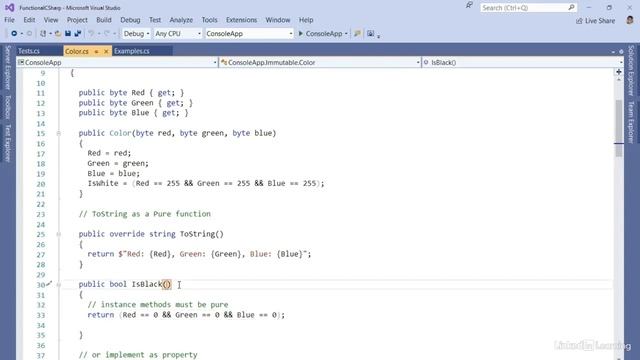Collapse the Color constructor at line 15
Screen dimensions: 640x360
(59, 133)
